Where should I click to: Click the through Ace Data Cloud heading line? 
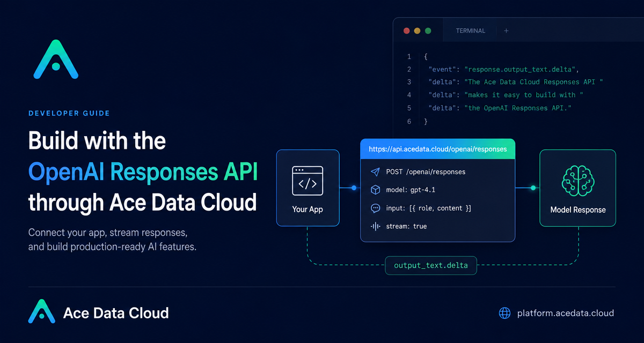[x=142, y=203]
